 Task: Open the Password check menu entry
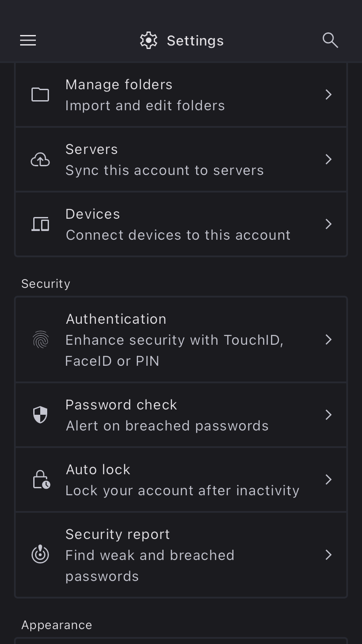pyautogui.click(x=166, y=415)
